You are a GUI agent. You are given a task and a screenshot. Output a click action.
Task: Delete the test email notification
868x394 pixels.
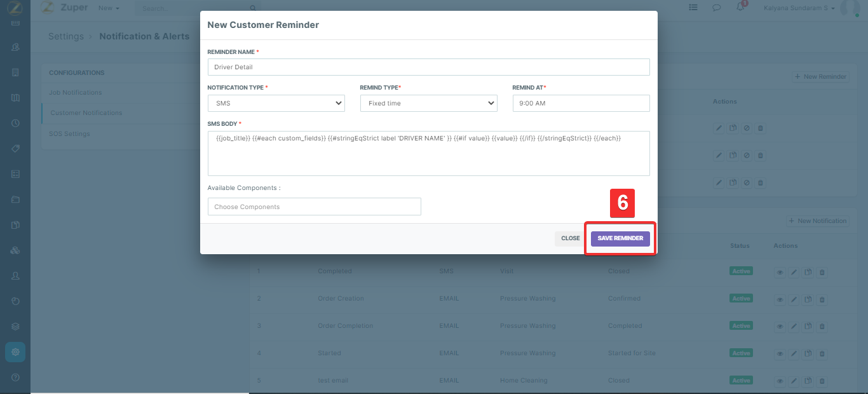tap(822, 382)
